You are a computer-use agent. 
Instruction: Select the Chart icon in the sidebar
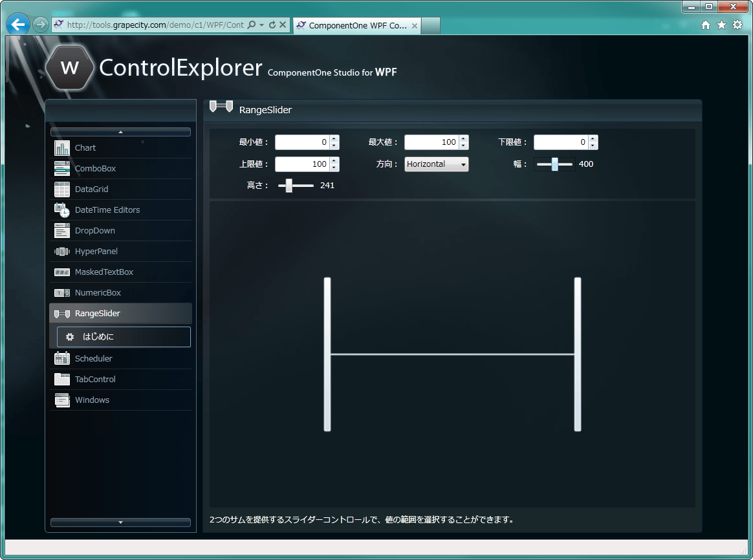[61, 147]
